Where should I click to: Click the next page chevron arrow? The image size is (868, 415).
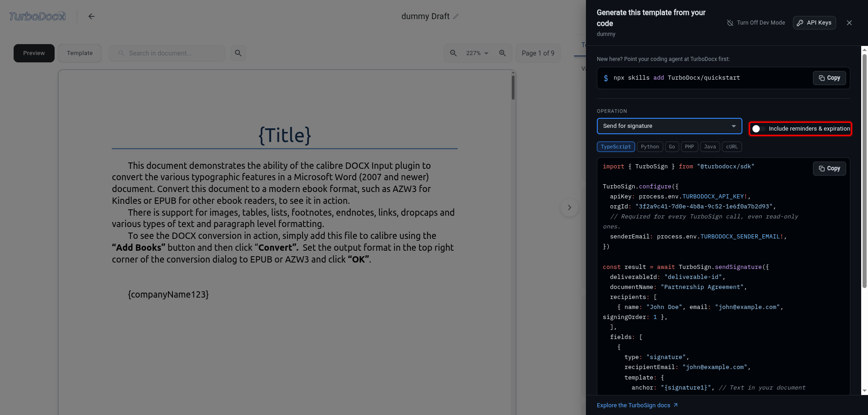[x=569, y=207]
